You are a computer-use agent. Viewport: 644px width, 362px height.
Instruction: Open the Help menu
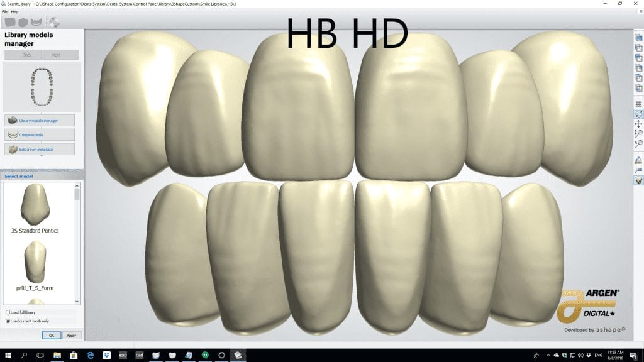(x=14, y=11)
